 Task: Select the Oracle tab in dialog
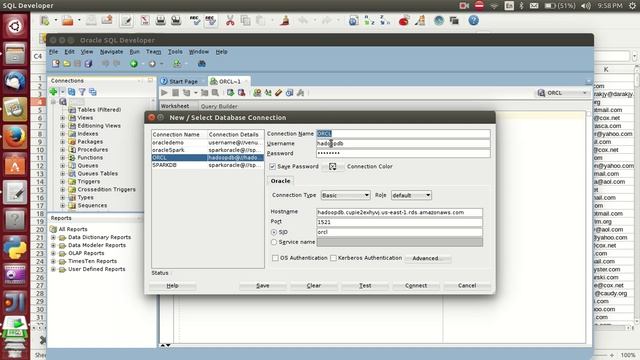[280, 180]
